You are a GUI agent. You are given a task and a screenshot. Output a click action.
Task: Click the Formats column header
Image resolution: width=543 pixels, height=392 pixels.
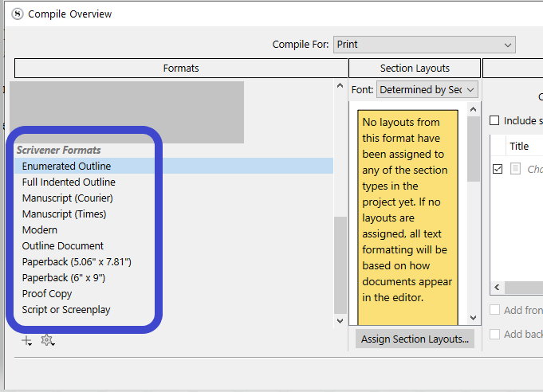[x=181, y=69]
